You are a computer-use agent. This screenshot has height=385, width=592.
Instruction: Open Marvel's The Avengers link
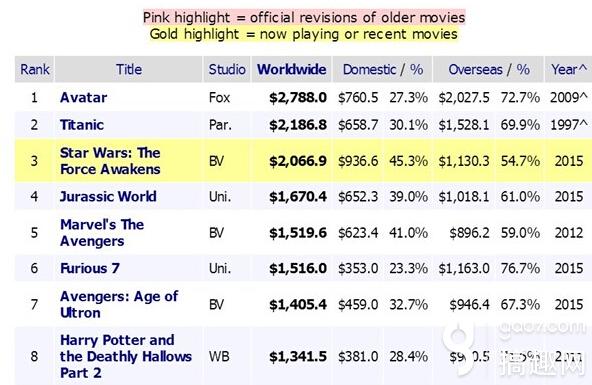coord(102,233)
